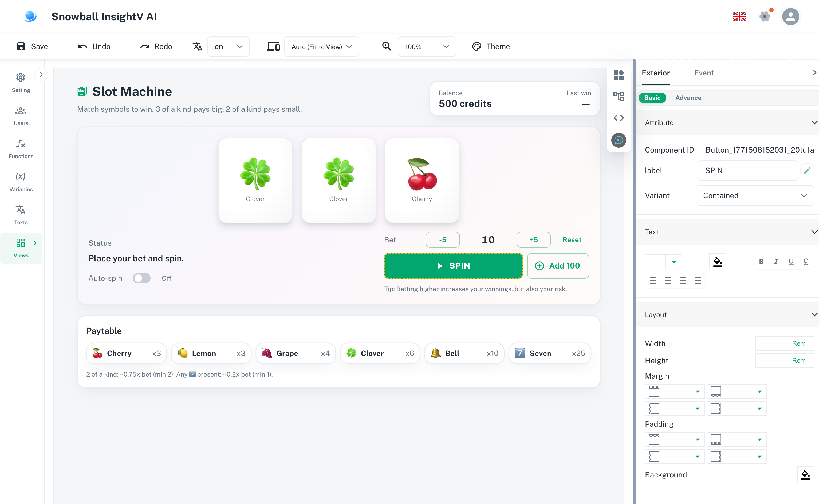Toggle underline formatting
Image resolution: width=819 pixels, height=504 pixels.
tap(791, 262)
